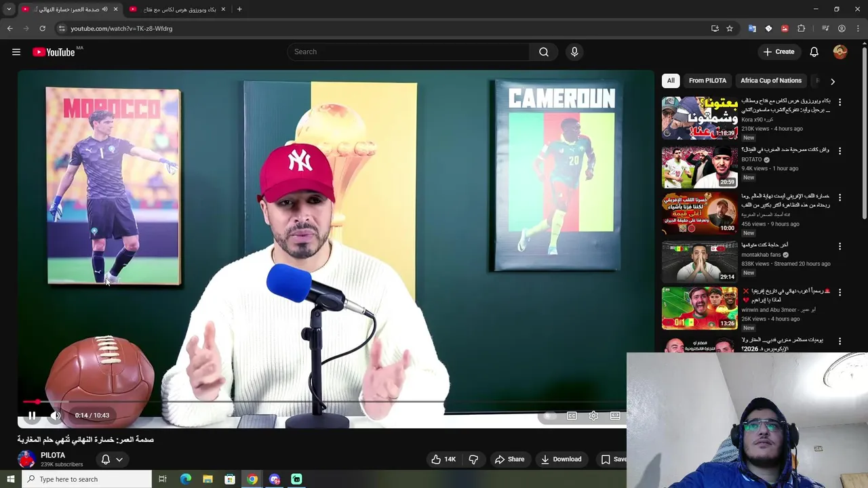This screenshot has height=488, width=868.
Task: Turn on subtitles with the CC button
Action: pyautogui.click(x=572, y=415)
